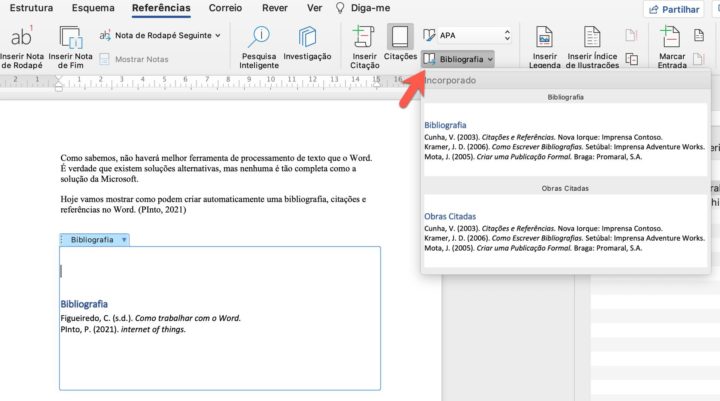Click the Inserir Citação icon
This screenshot has height=401, width=720.
365,37
